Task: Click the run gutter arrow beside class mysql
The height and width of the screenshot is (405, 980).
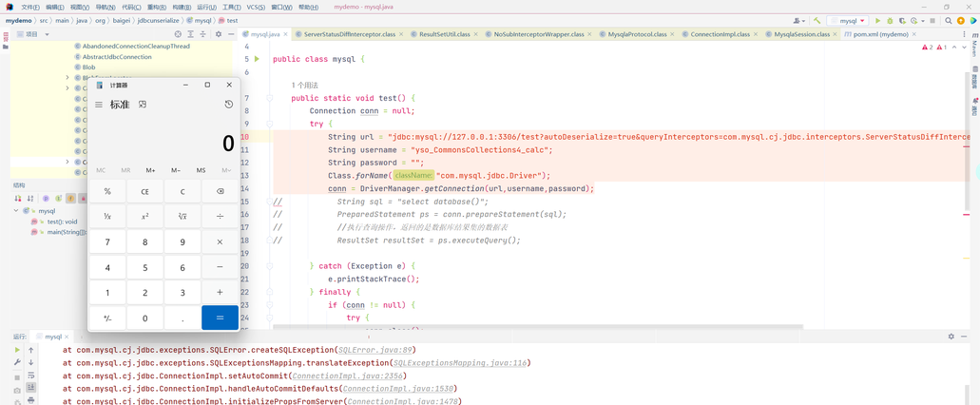Action: (257, 59)
